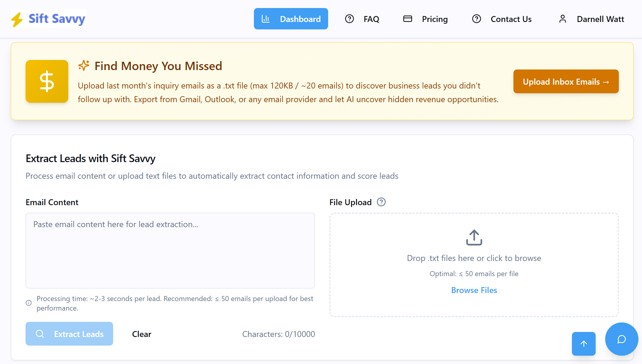
Task: Click the Contact Us help circle icon
Action: tap(476, 19)
